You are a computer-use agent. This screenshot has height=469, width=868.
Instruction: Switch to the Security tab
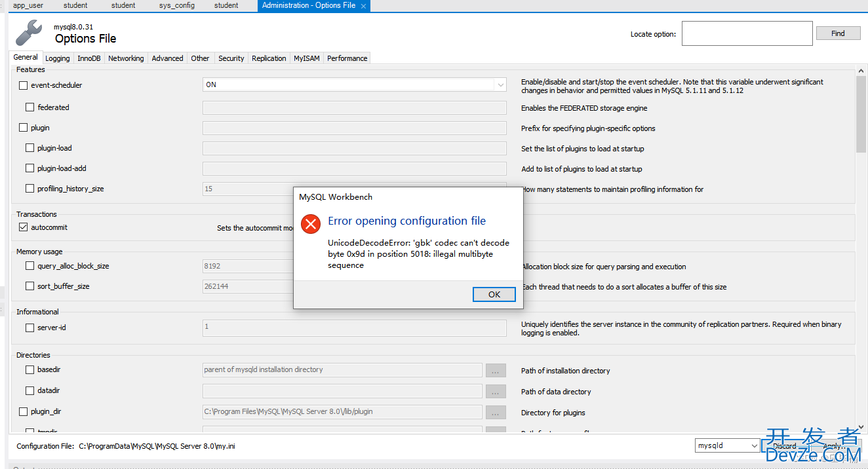pyautogui.click(x=231, y=58)
